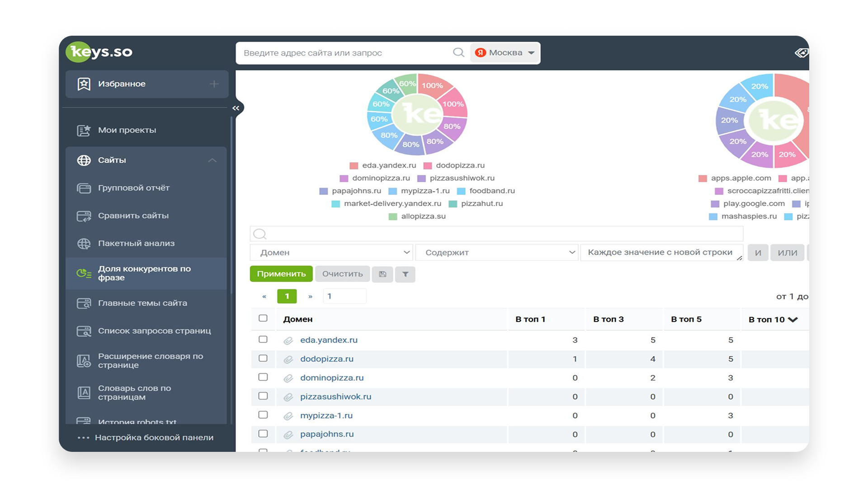Check the papajohns.ru row checkbox

point(263,434)
